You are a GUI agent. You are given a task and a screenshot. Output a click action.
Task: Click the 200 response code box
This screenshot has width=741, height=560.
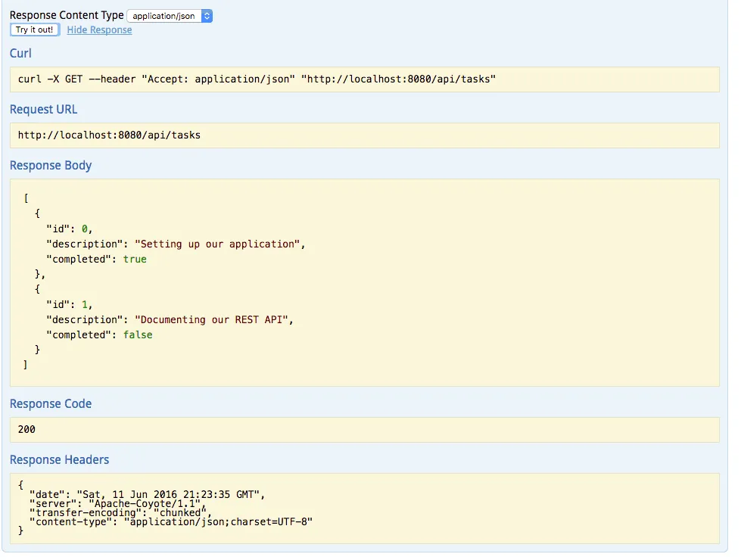point(364,429)
